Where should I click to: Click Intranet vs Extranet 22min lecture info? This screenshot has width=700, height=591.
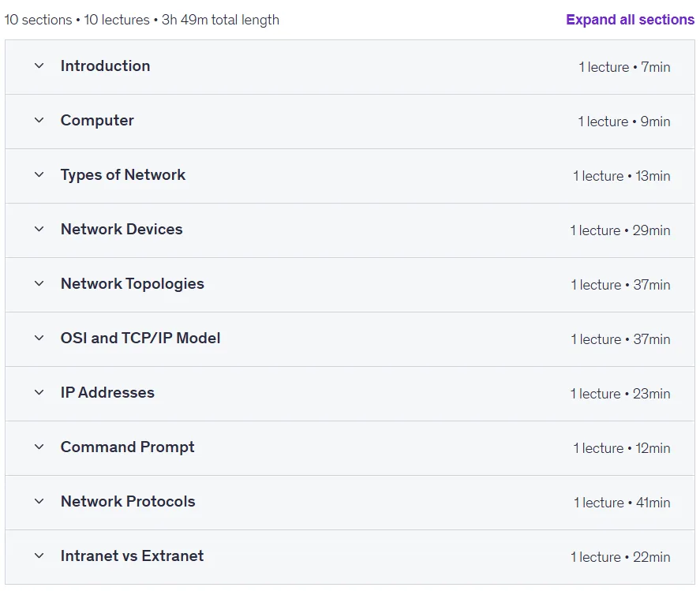pyautogui.click(x=620, y=557)
